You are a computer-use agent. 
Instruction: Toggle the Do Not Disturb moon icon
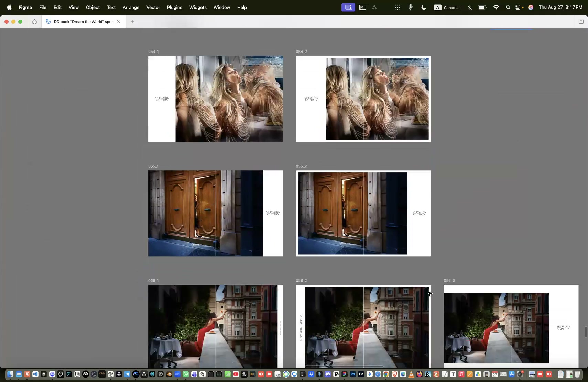click(424, 7)
